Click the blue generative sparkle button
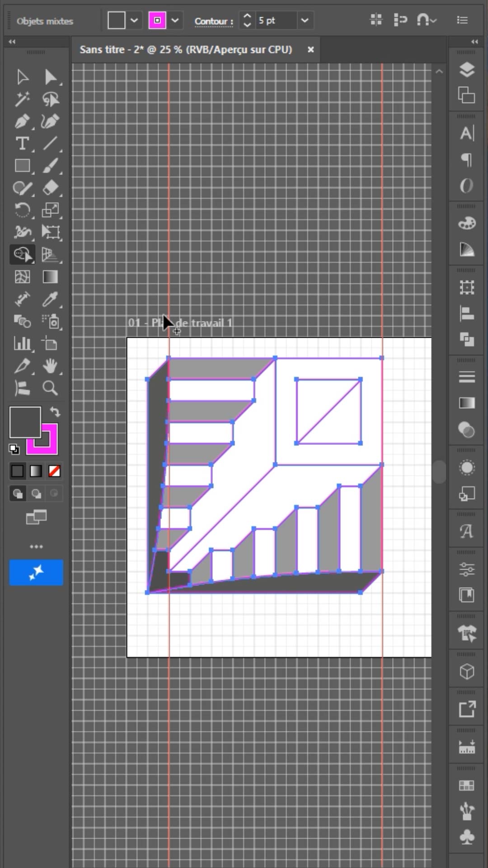Screen dimensions: 488x868 coord(36,572)
